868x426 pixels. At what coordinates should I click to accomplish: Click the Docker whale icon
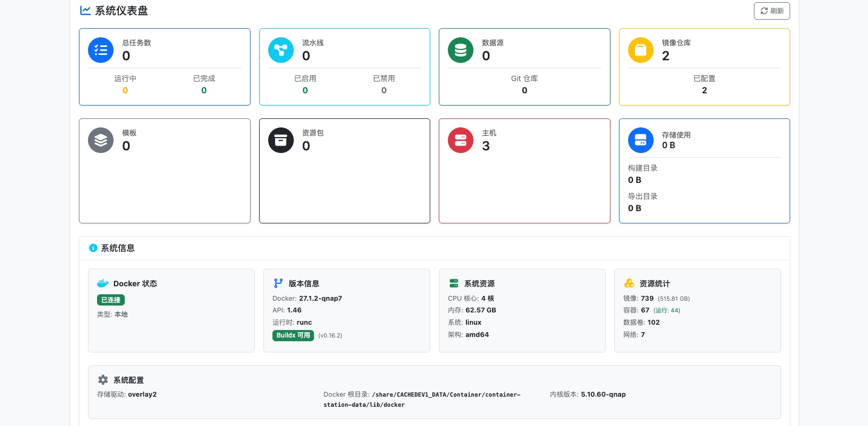[103, 283]
